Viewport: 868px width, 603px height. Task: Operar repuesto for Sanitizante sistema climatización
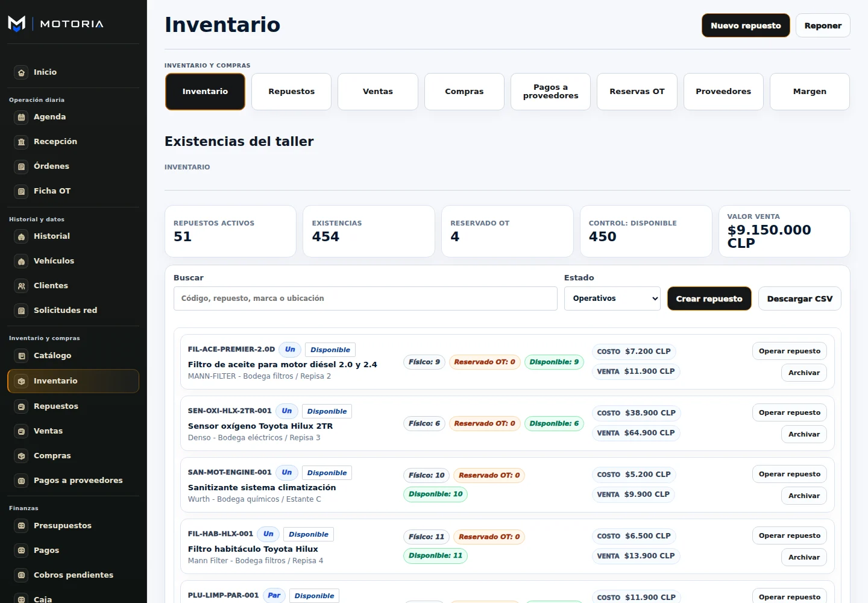tap(790, 474)
